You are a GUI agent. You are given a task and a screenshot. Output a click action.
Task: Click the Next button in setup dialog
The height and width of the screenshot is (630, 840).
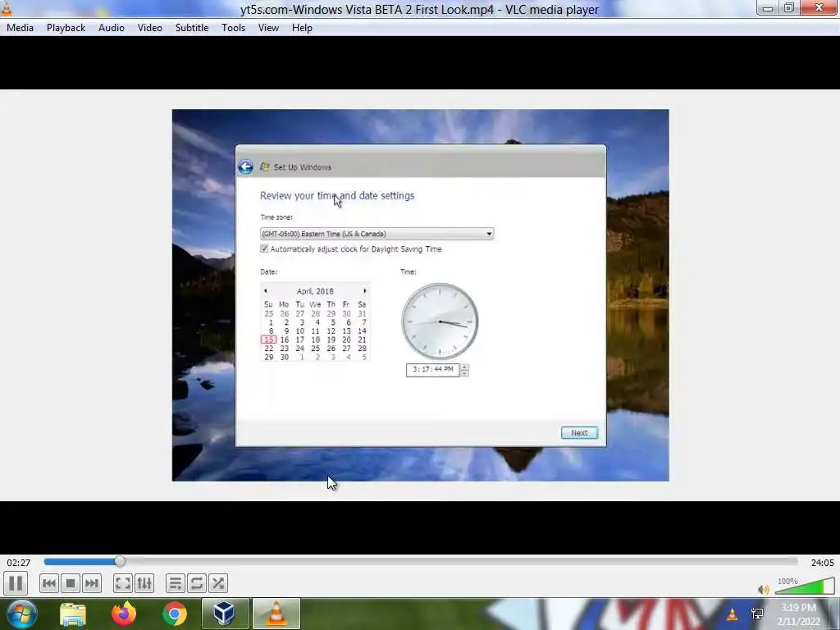tap(579, 433)
